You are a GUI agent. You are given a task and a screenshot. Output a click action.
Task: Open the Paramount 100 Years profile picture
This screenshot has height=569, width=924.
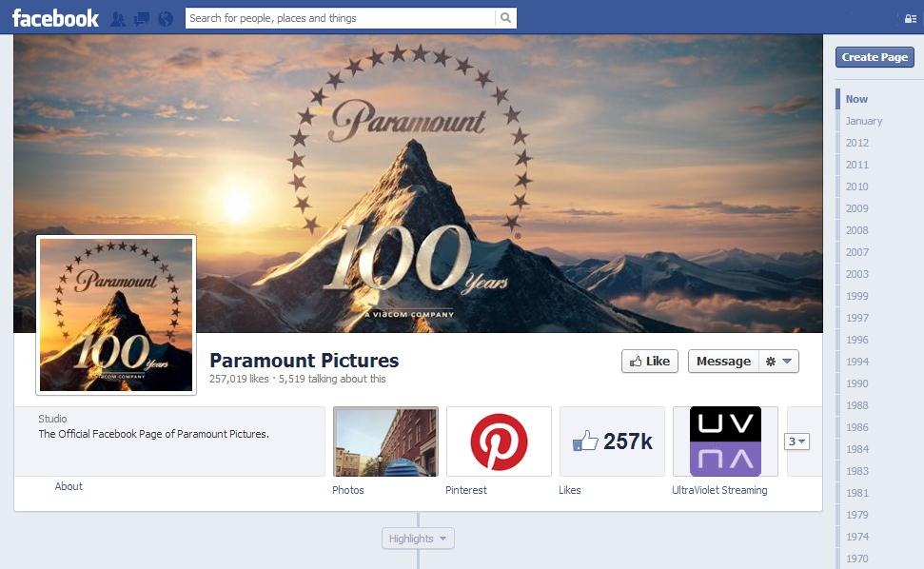click(116, 315)
